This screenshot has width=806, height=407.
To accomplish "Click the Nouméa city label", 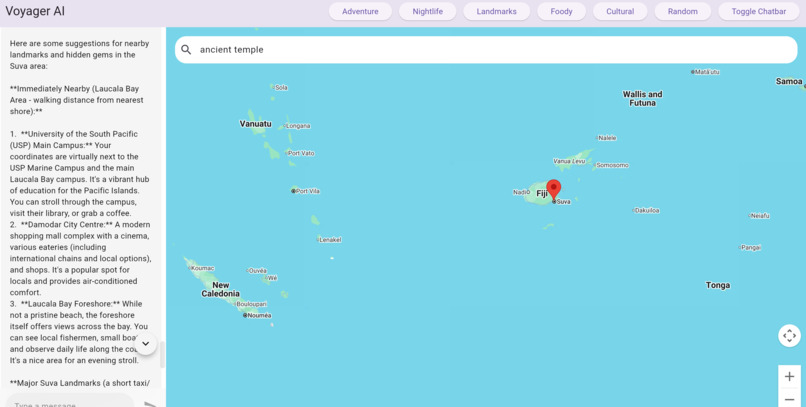I will tap(258, 316).
